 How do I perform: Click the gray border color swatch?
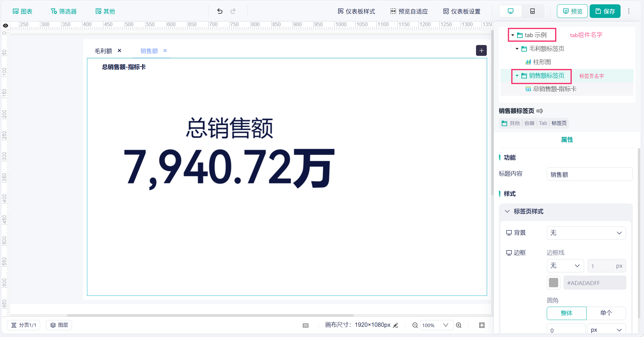pos(554,283)
